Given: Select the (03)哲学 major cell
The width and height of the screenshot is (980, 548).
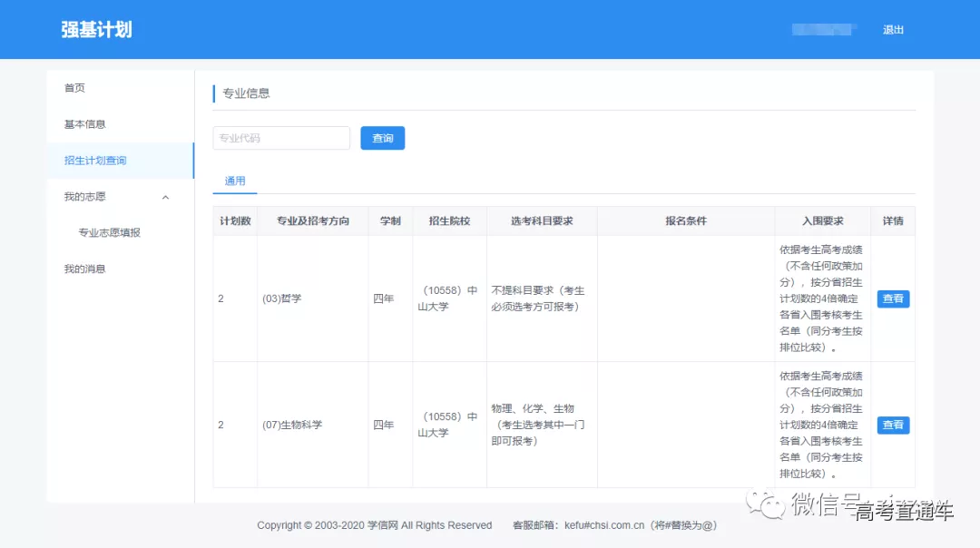Looking at the screenshot, I should coord(282,298).
